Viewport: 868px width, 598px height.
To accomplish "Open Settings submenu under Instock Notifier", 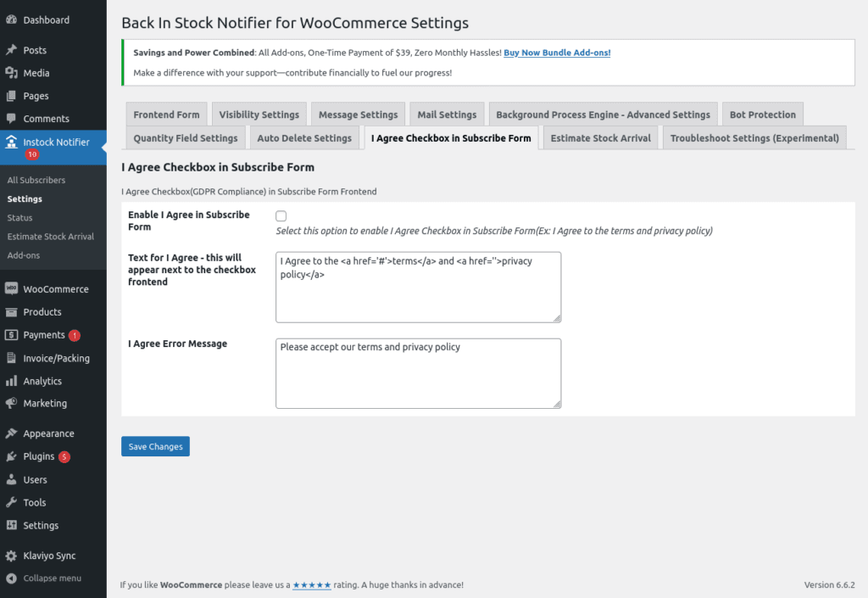I will pyautogui.click(x=25, y=198).
